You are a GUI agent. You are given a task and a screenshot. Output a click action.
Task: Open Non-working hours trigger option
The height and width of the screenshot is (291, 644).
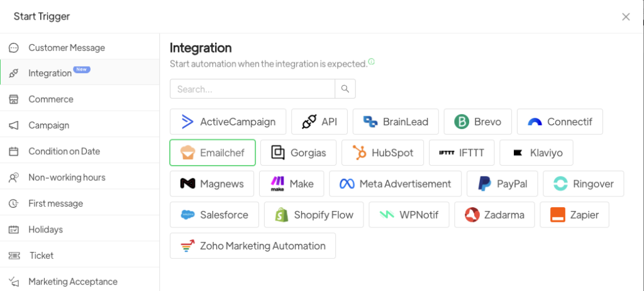pos(67,178)
